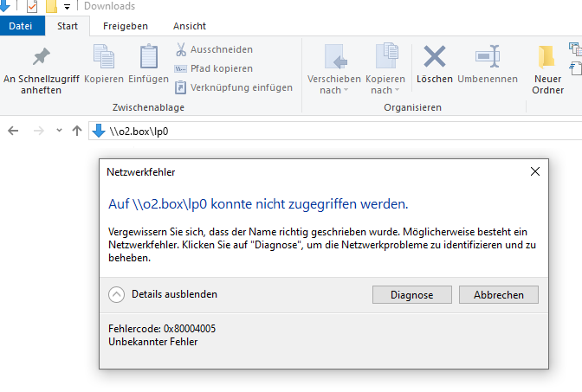
Task: Click the Einfügen clipboard icon
Action: pos(148,57)
